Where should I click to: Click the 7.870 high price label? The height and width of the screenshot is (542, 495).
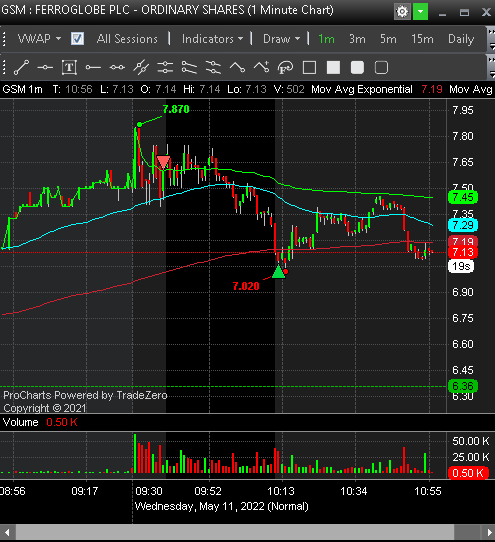(176, 109)
